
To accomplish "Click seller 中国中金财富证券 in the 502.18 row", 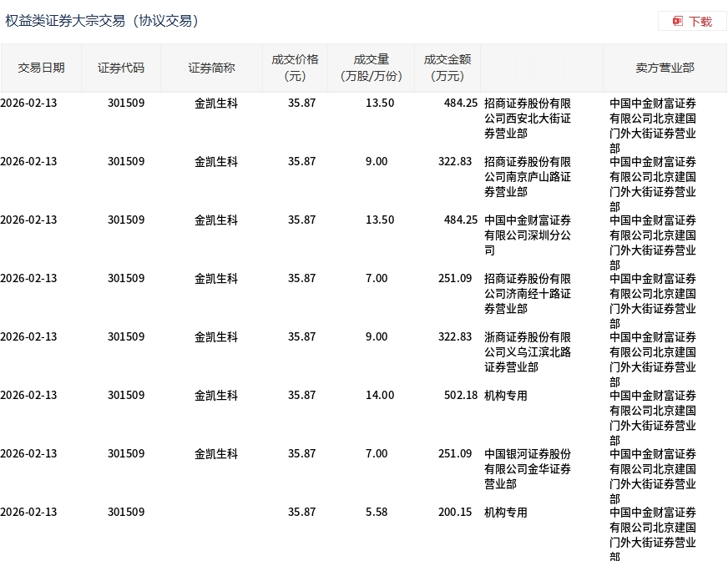I will [653, 417].
